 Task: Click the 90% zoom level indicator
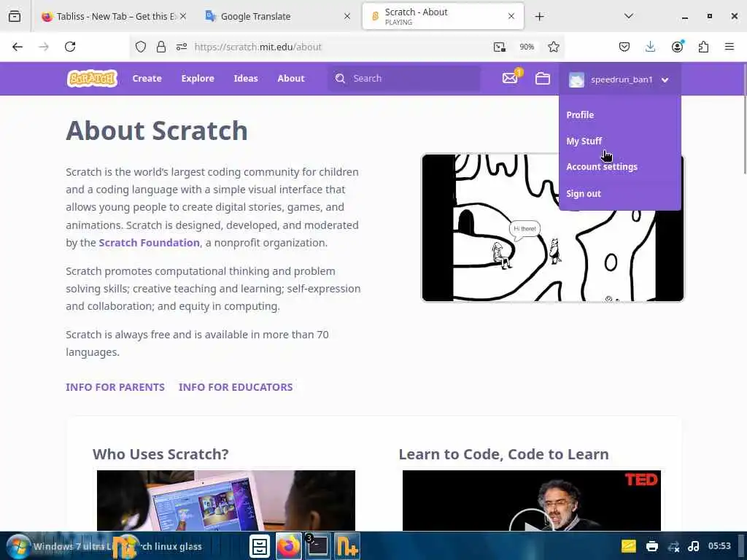[527, 47]
